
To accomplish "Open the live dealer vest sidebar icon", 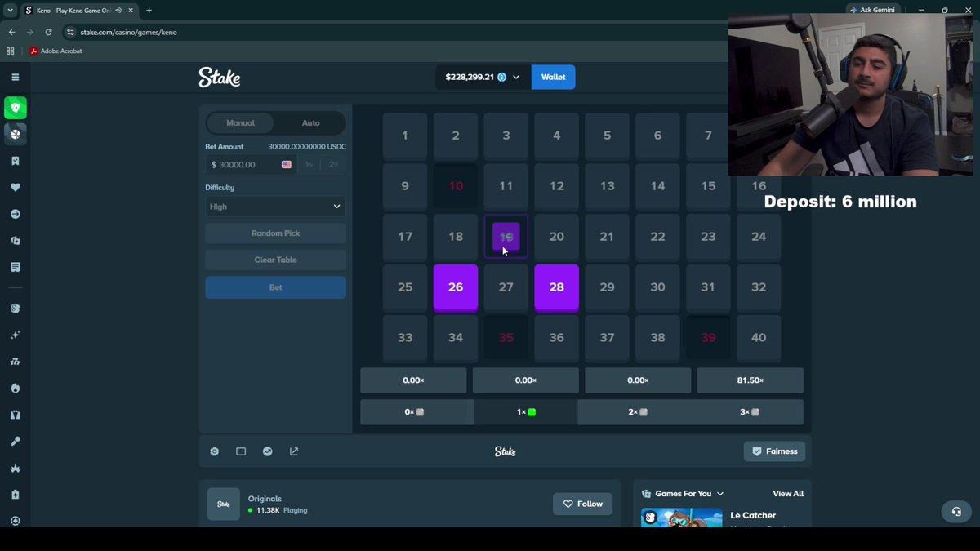I will coord(15,415).
